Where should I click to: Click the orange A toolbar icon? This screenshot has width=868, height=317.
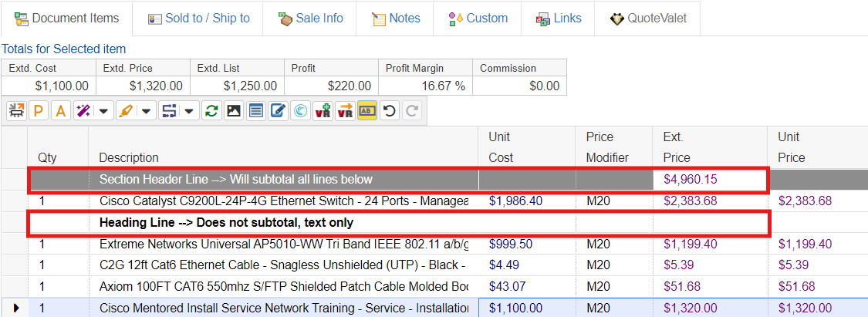[x=60, y=111]
